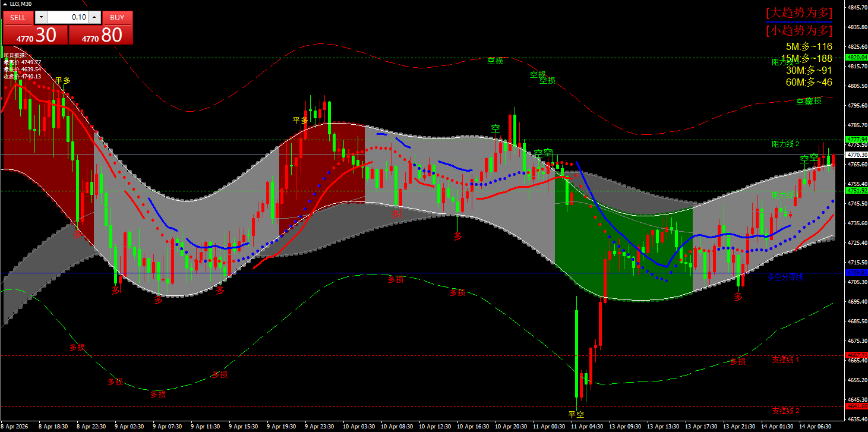Click the SELL button
868x432 pixels.
(x=18, y=17)
